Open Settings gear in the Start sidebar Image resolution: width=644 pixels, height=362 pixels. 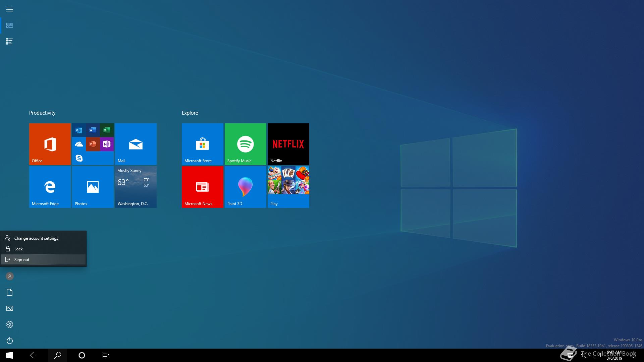[x=10, y=324]
